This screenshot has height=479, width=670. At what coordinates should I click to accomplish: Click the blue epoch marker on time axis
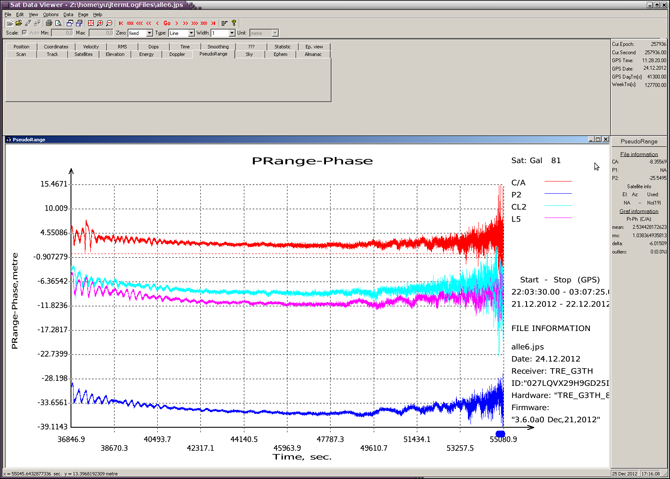point(500,434)
